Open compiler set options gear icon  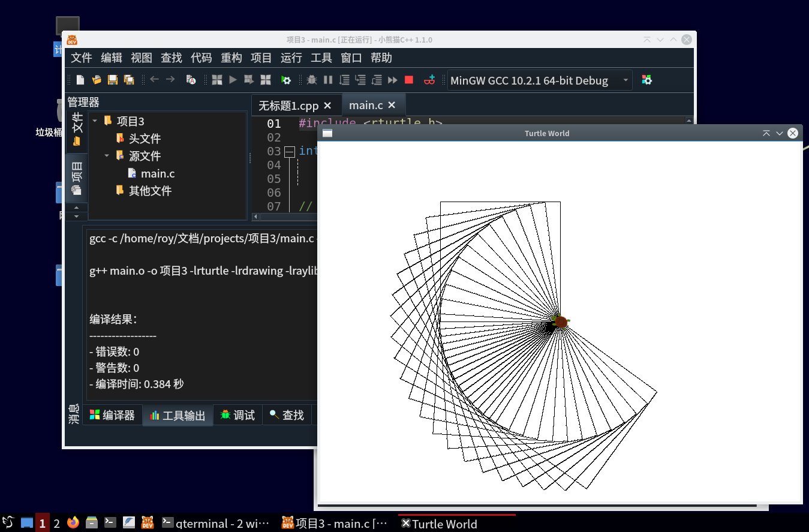tap(646, 80)
